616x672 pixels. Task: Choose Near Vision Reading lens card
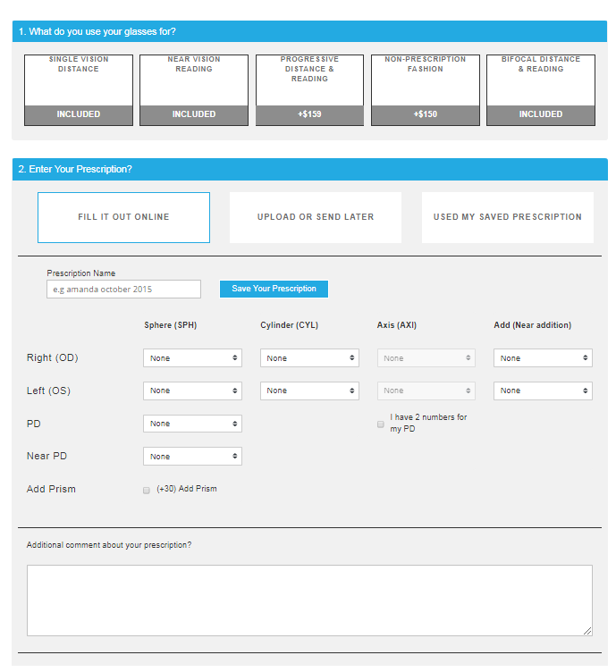pyautogui.click(x=194, y=90)
